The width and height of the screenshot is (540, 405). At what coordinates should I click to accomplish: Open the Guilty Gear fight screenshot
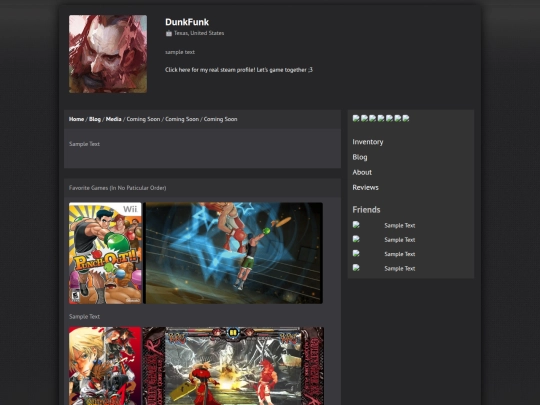click(233, 366)
